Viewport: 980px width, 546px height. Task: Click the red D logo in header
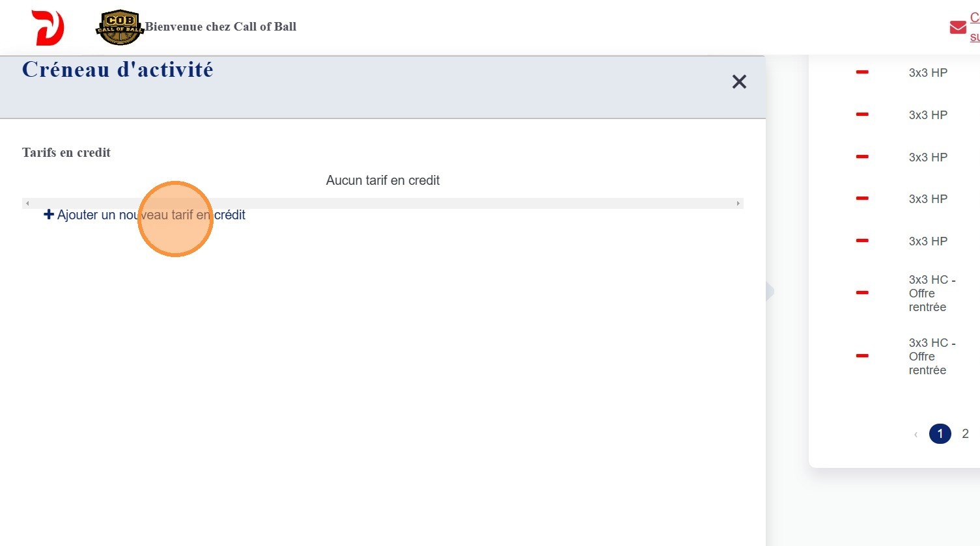pos(48,28)
